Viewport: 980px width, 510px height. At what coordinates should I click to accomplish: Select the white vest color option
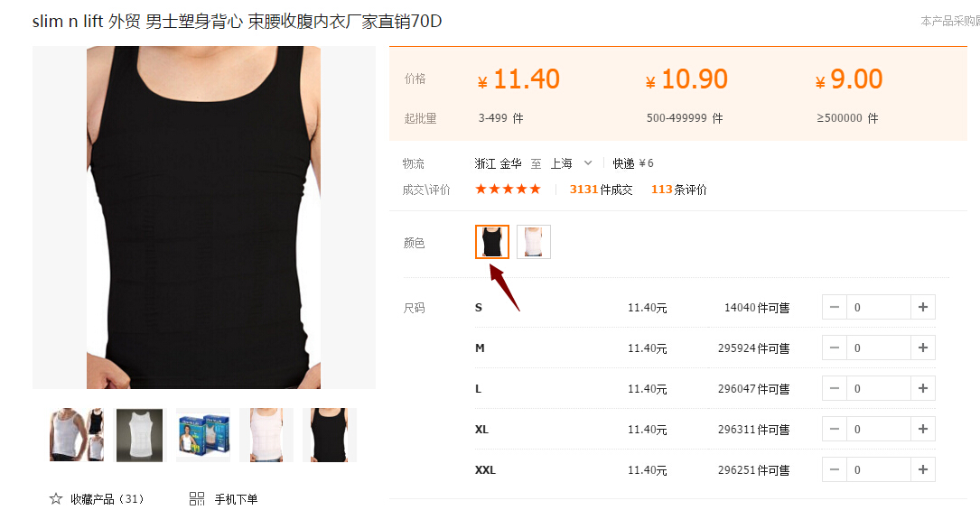point(534,242)
